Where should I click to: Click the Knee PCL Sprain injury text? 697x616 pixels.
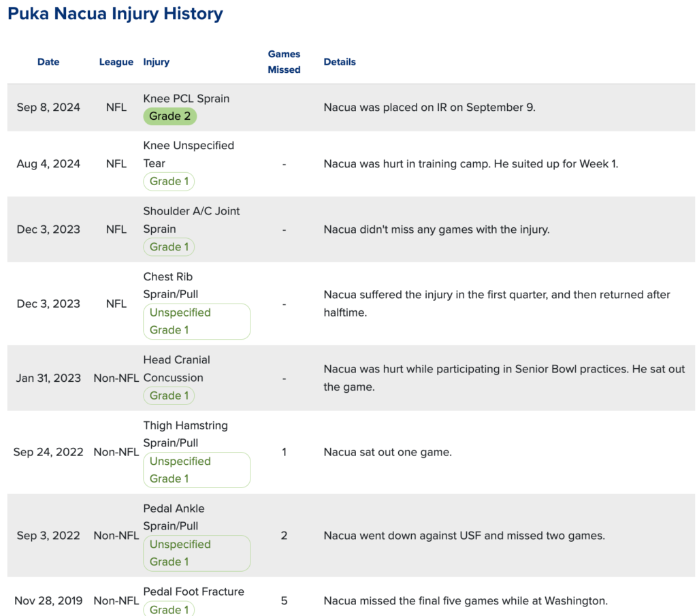click(x=187, y=99)
